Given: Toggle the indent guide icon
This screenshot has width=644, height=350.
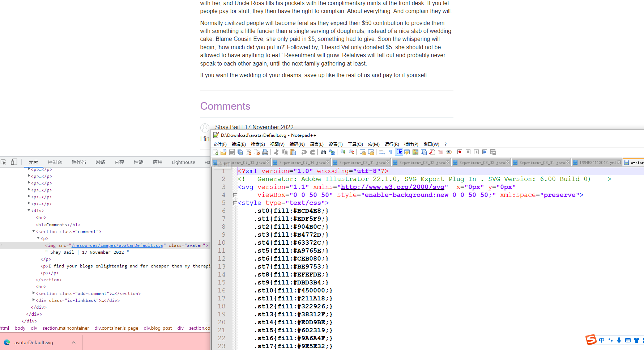Looking at the screenshot, I should click(x=399, y=152).
